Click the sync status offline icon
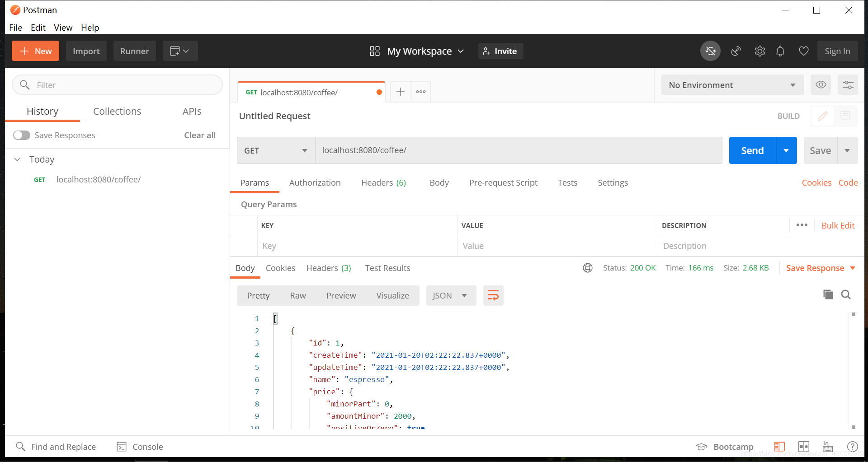Screen dimensions: 868x462 tap(710, 51)
